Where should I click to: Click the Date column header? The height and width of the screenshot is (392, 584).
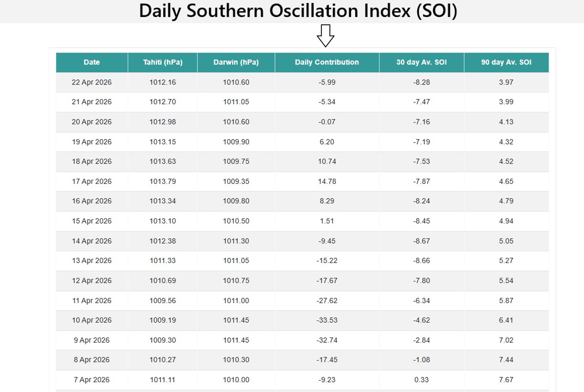92,62
